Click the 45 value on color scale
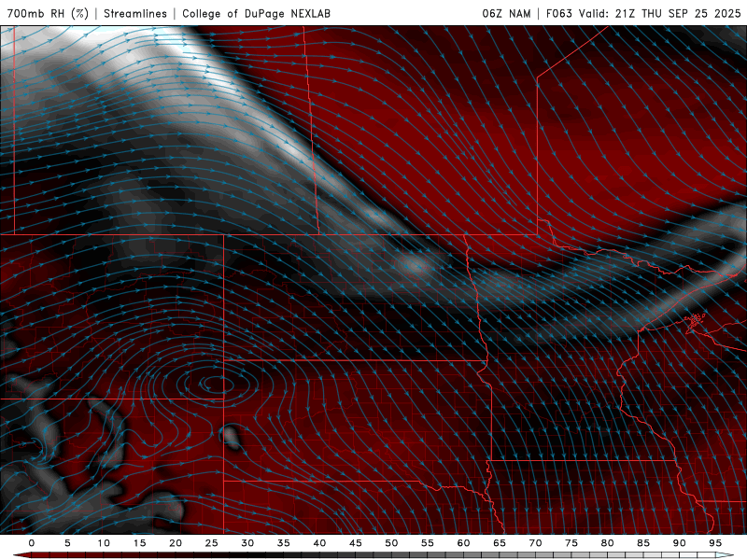747x560 pixels. [356, 543]
